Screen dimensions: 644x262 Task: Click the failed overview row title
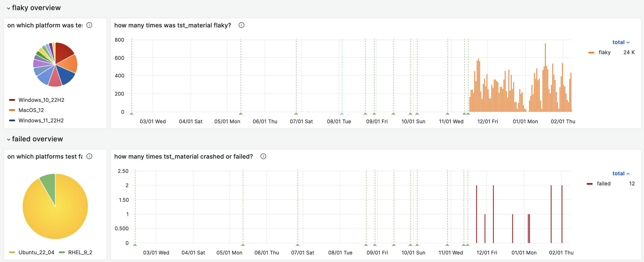[x=38, y=139]
